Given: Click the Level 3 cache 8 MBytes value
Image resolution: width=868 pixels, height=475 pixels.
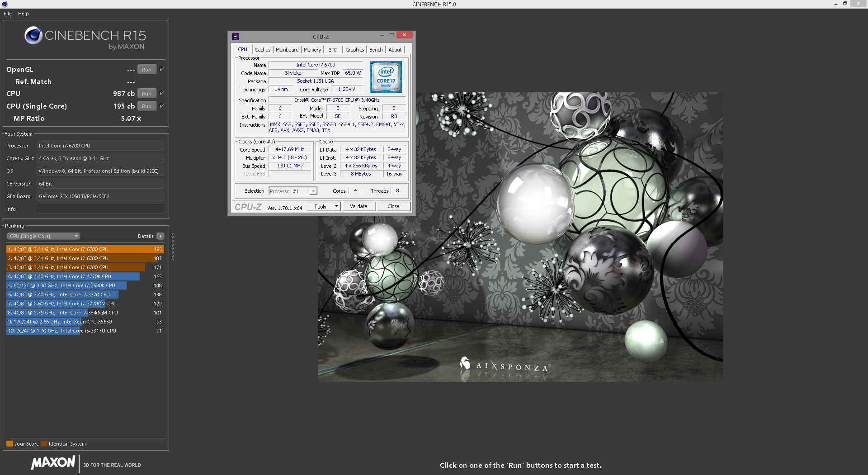Looking at the screenshot, I should click(361, 174).
